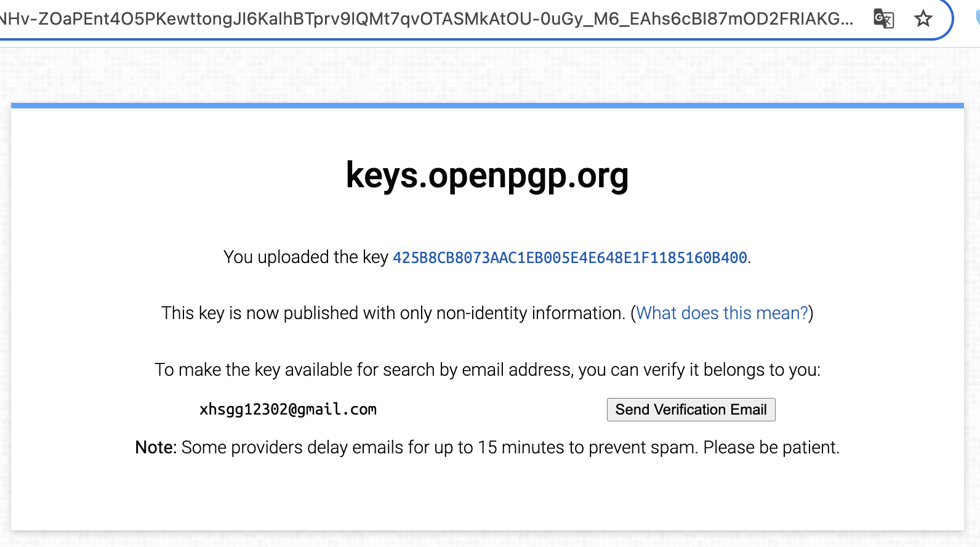Click the "You uploaded the key" text

click(x=305, y=257)
